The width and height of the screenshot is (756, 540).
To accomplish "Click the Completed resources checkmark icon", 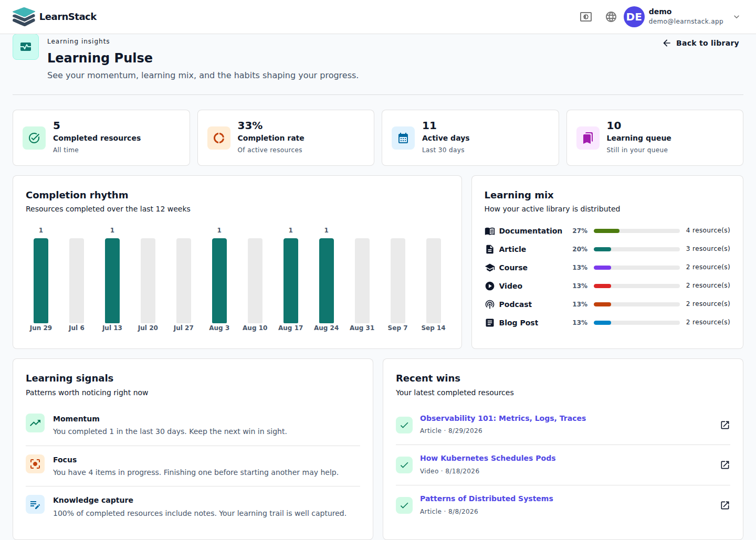I will point(34,138).
